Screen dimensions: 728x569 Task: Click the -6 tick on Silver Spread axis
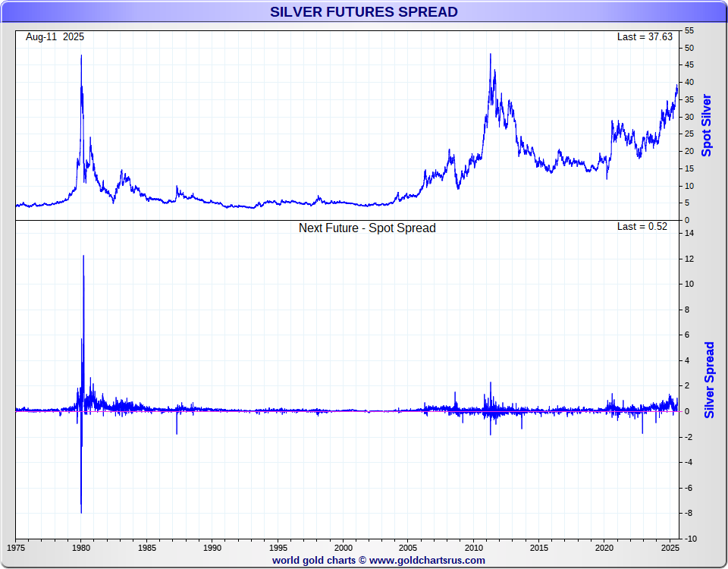click(688, 488)
